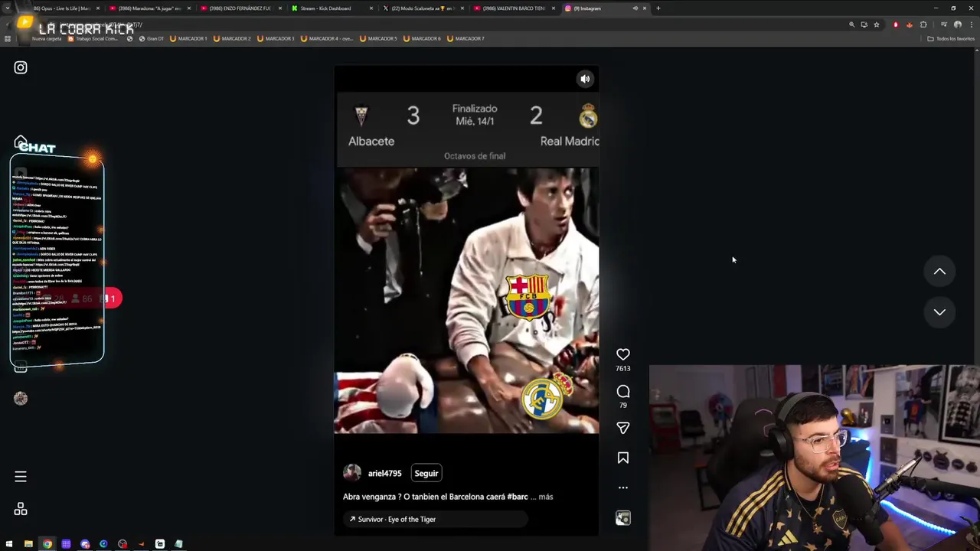
Task: Open the blue circular app in the taskbar
Action: point(103,544)
